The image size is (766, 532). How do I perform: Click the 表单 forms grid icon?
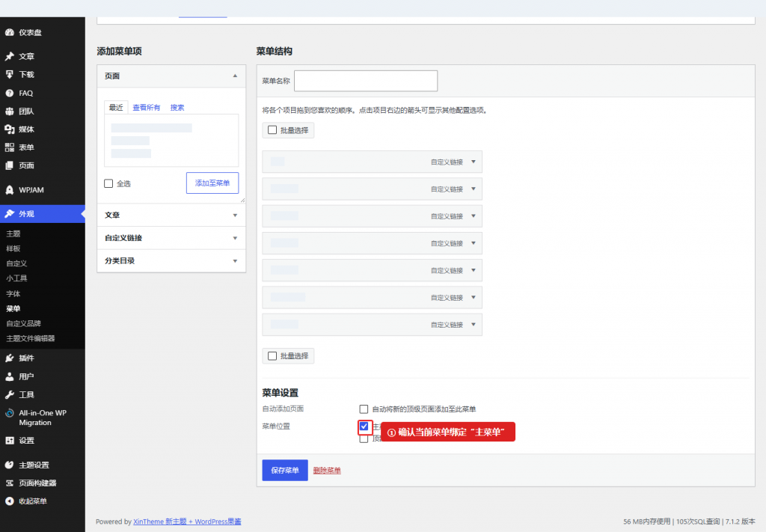coord(9,147)
